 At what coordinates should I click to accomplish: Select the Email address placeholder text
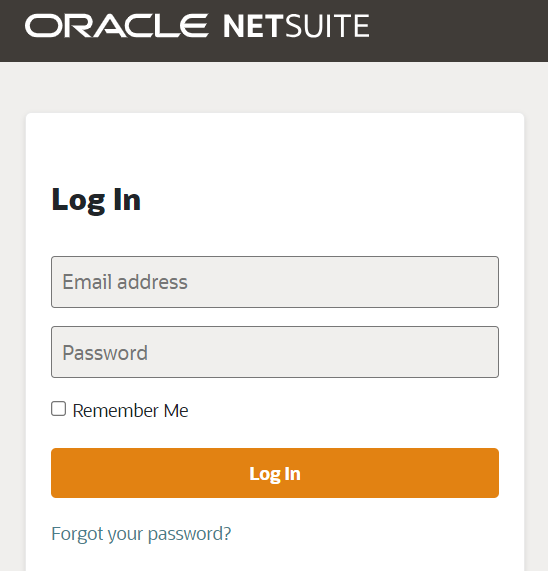(x=125, y=282)
